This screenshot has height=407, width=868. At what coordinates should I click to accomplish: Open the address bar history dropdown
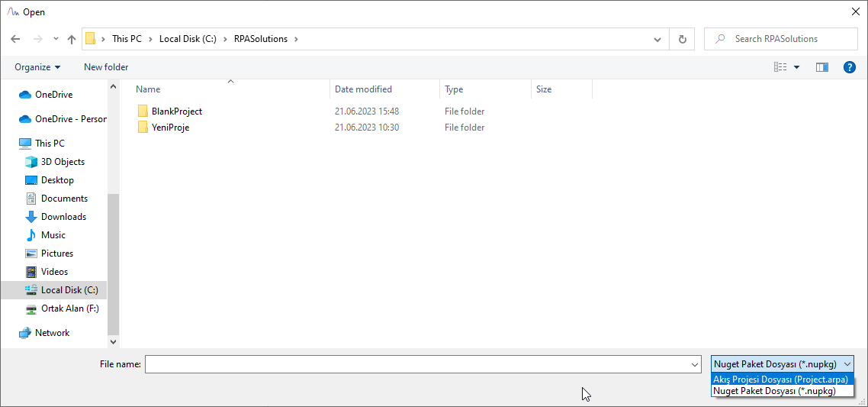(x=657, y=39)
